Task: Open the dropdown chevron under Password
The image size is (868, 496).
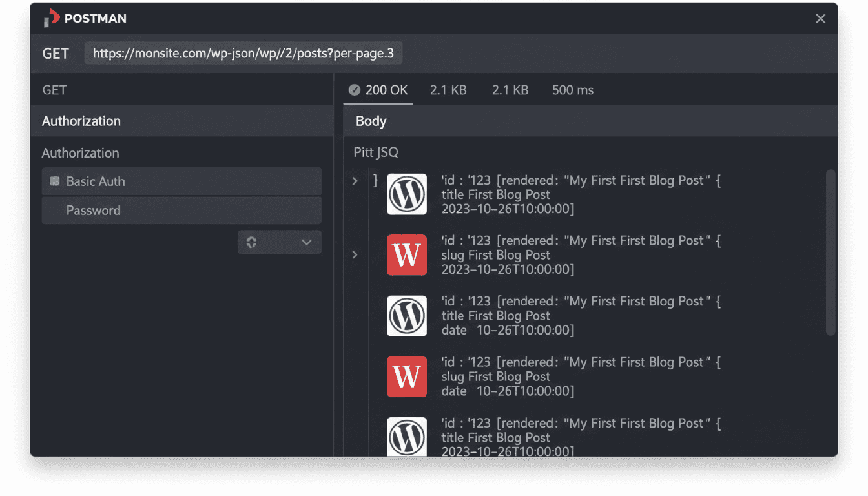Action: (x=306, y=242)
